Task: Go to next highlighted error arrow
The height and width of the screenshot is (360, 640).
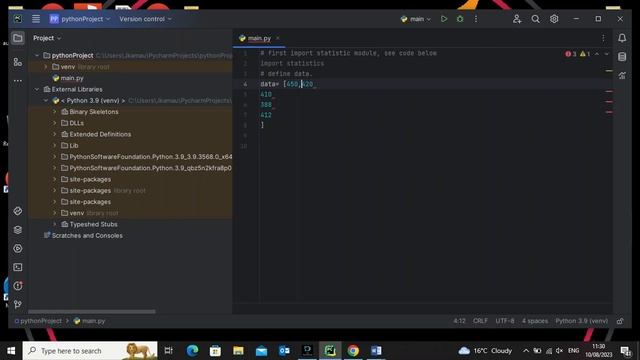Action: [x=607, y=54]
